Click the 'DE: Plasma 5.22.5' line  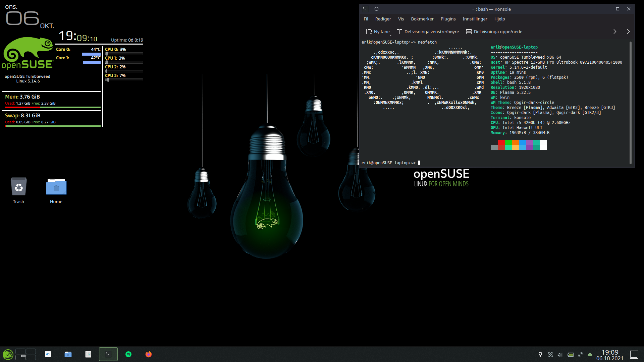point(511,93)
